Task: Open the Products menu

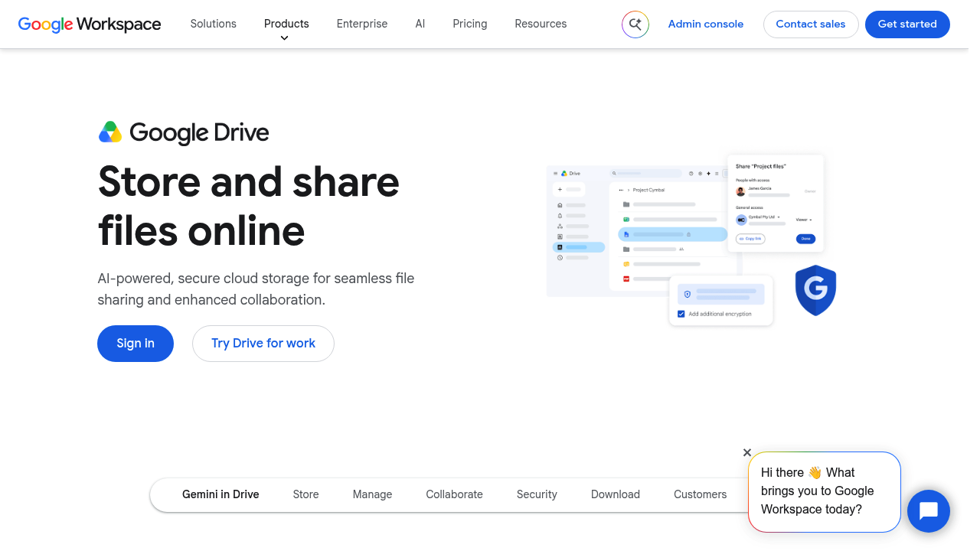Action: click(x=286, y=24)
